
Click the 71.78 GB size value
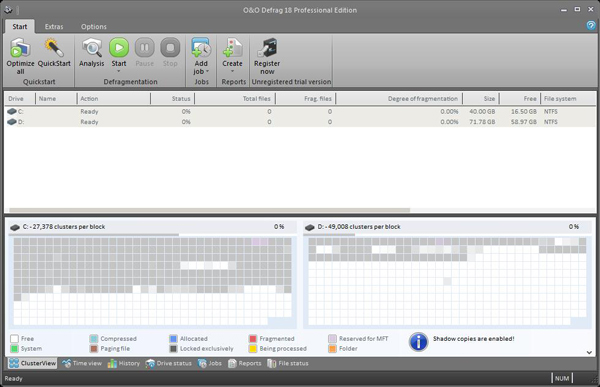482,122
